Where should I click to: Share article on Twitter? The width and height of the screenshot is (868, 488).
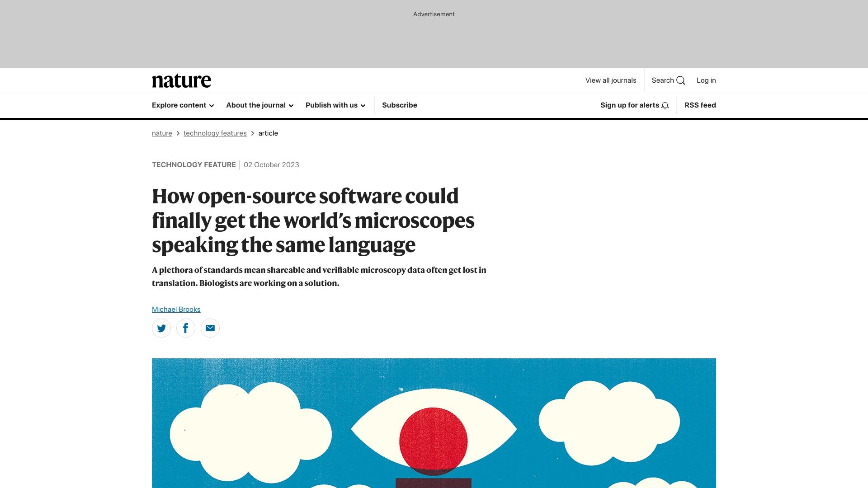[161, 328]
